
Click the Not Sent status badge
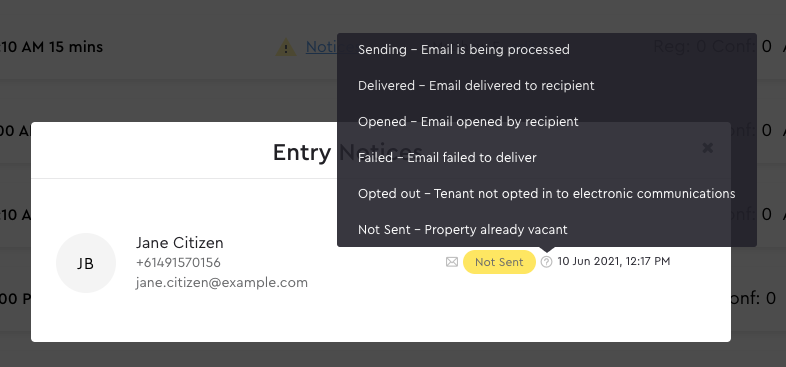499,262
